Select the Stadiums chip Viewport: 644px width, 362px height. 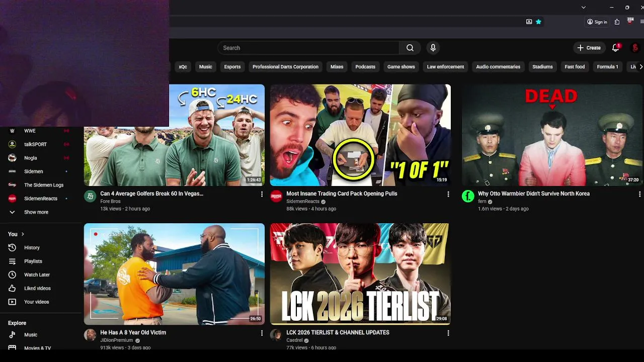542,66
